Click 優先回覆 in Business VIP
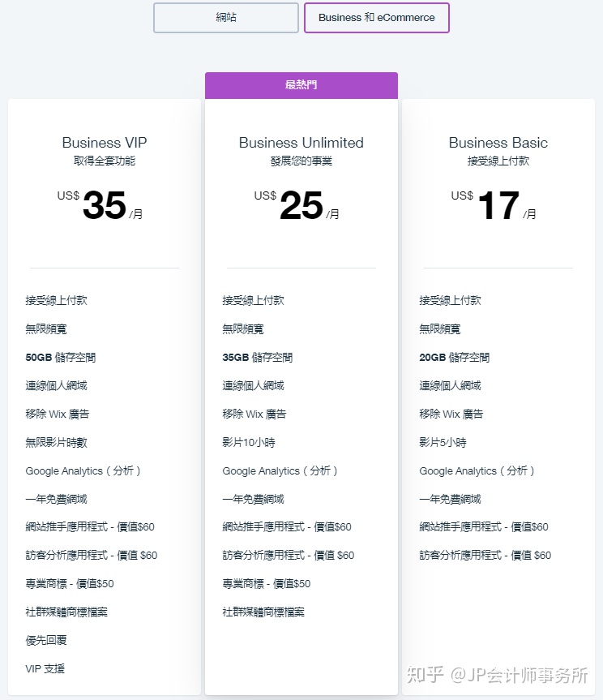The width and height of the screenshot is (603, 700). click(46, 641)
